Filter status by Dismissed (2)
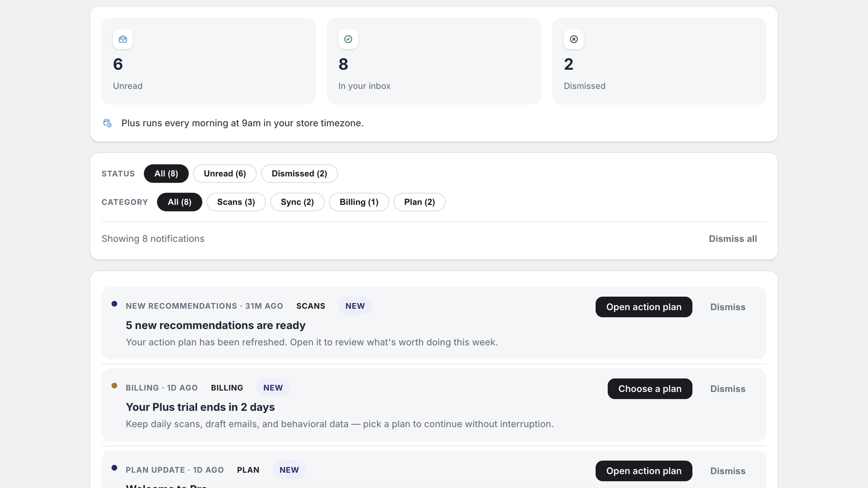The height and width of the screenshot is (488, 868). point(299,174)
